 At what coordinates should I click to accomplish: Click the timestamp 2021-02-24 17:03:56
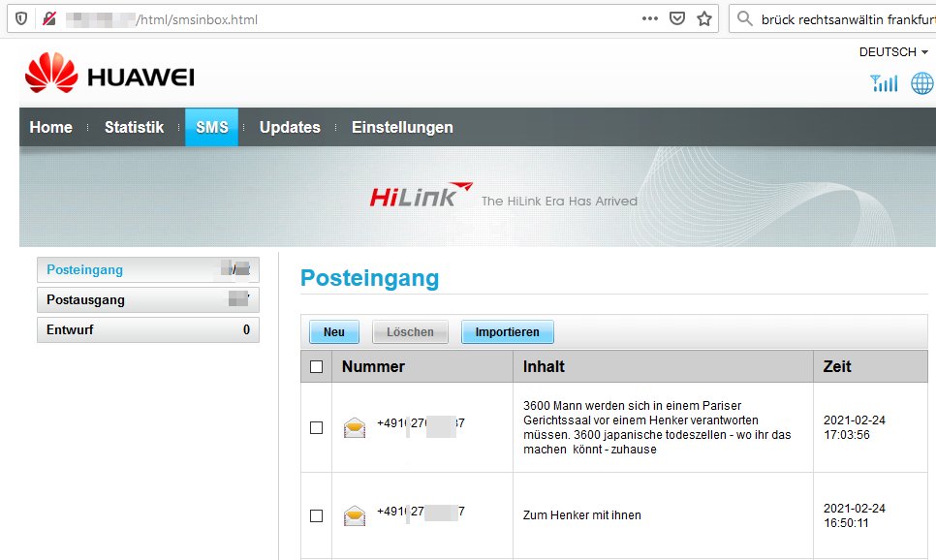click(855, 427)
